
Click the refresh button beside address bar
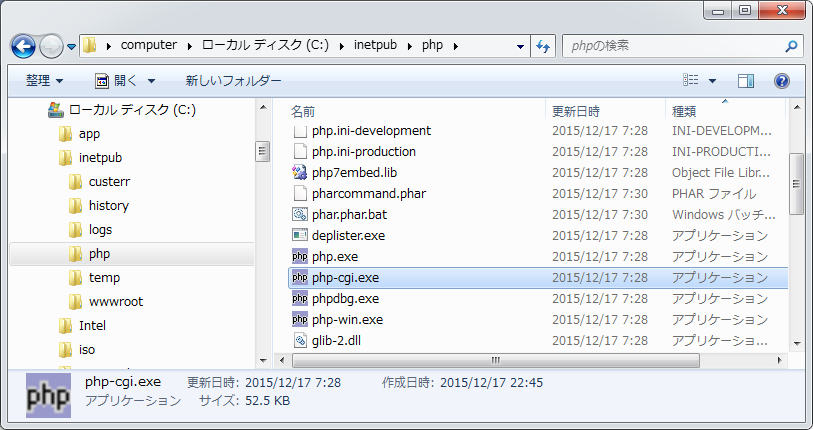pyautogui.click(x=544, y=46)
